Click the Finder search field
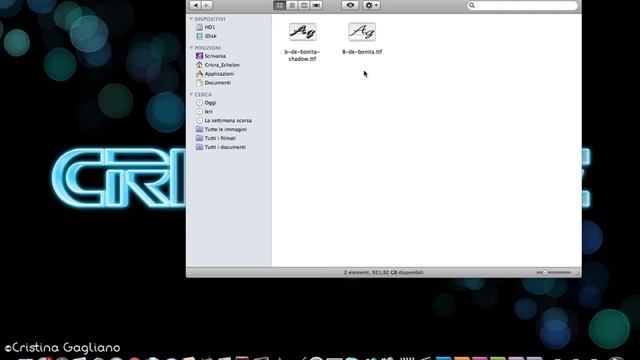 tap(523, 5)
